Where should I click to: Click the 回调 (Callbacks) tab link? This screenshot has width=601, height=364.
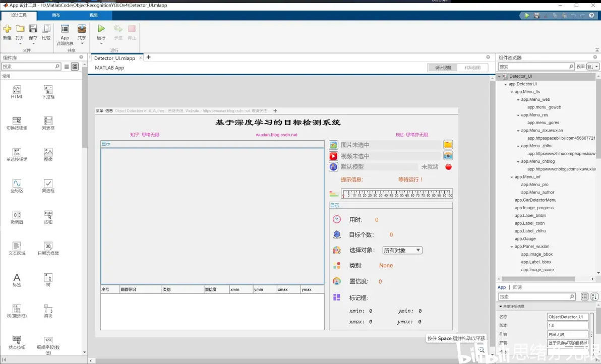(x=517, y=287)
